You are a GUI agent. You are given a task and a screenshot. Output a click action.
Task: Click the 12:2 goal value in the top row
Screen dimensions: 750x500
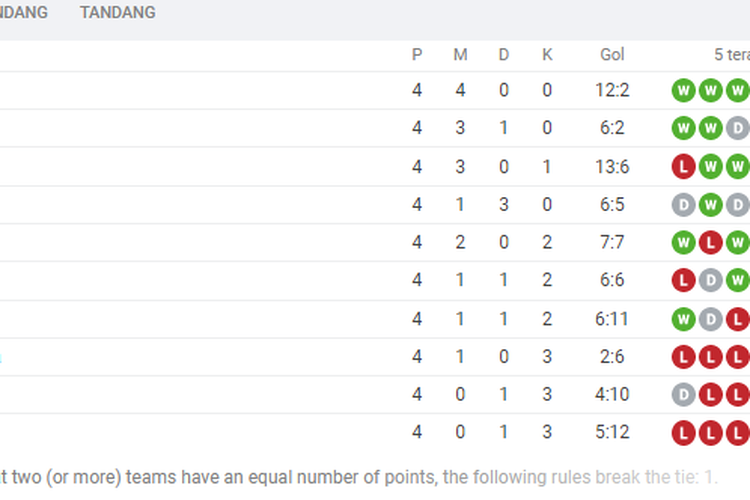click(x=612, y=91)
